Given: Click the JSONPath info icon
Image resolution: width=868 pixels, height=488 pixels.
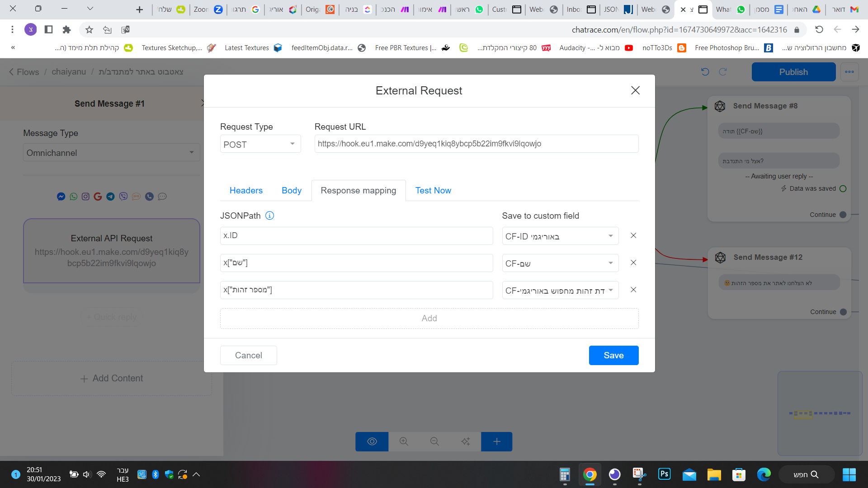Looking at the screenshot, I should (x=269, y=216).
